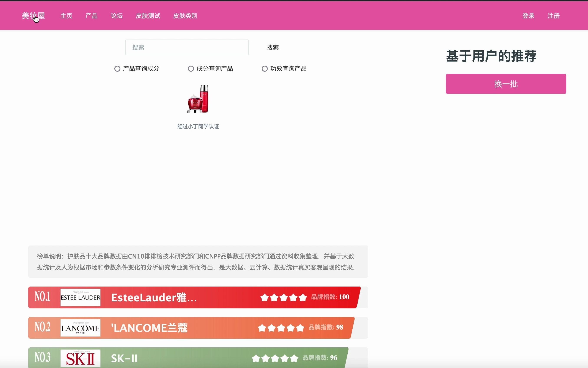The width and height of the screenshot is (588, 368).
Task: Click the 品牌指数: 100 text
Action: coord(330,297)
